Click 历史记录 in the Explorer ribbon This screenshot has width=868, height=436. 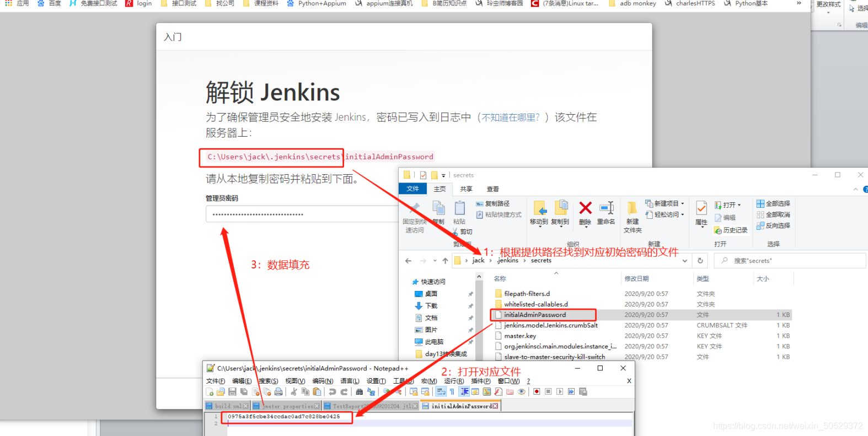(731, 230)
